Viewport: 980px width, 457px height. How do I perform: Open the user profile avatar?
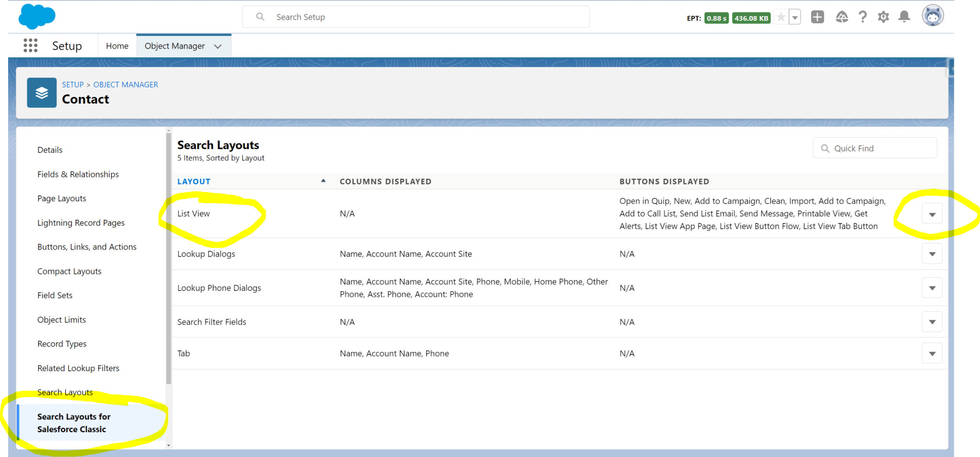coord(932,16)
